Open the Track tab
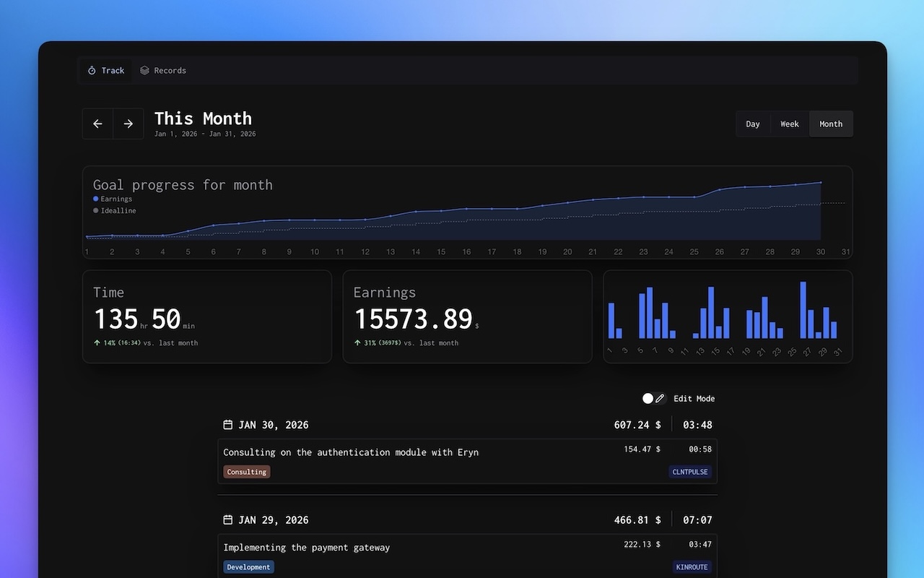Screen dimensions: 924x578 pyautogui.click(x=106, y=71)
